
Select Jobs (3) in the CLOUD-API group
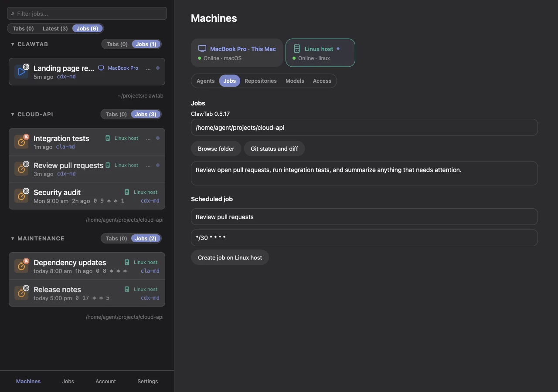coord(146,114)
